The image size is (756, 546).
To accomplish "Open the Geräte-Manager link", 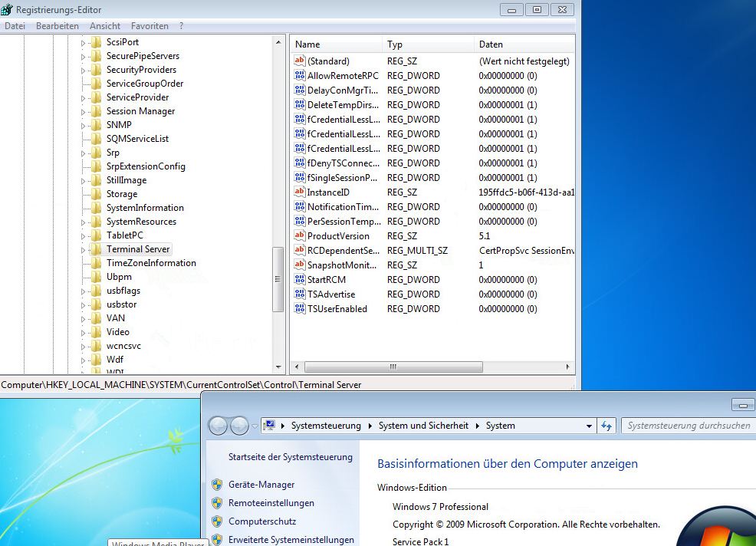I will (261, 484).
